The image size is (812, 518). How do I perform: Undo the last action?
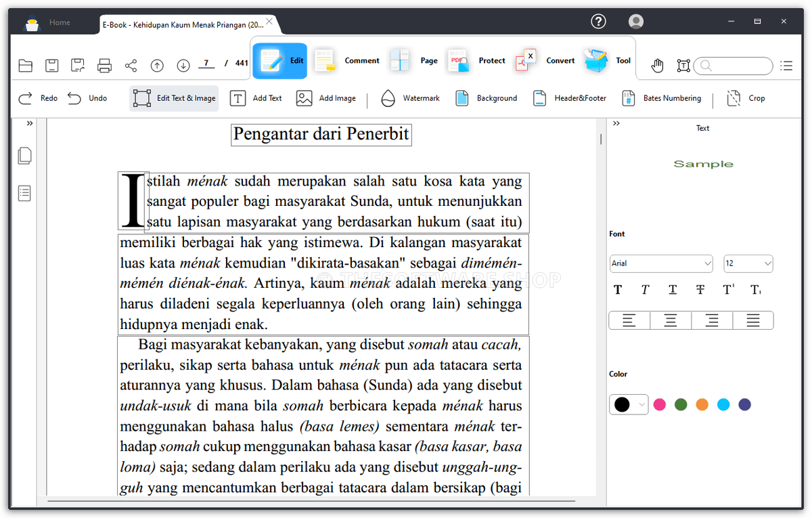pos(87,98)
